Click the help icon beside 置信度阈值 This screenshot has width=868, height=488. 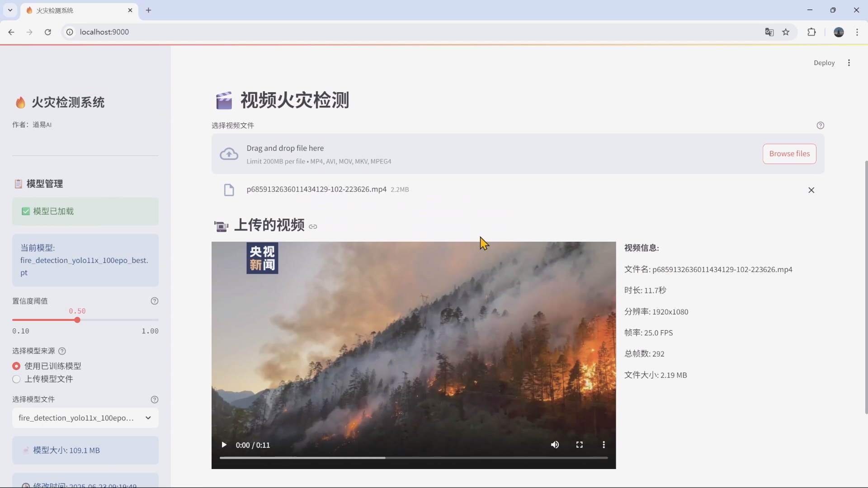click(x=155, y=301)
